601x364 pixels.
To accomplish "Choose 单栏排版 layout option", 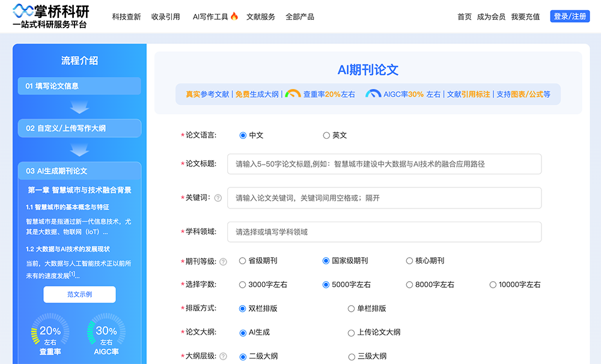I will point(351,309).
